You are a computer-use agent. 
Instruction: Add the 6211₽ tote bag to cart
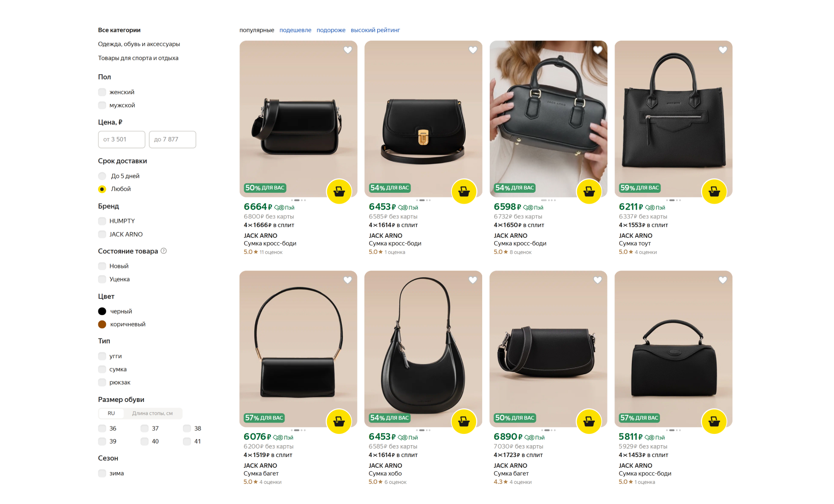click(x=714, y=192)
